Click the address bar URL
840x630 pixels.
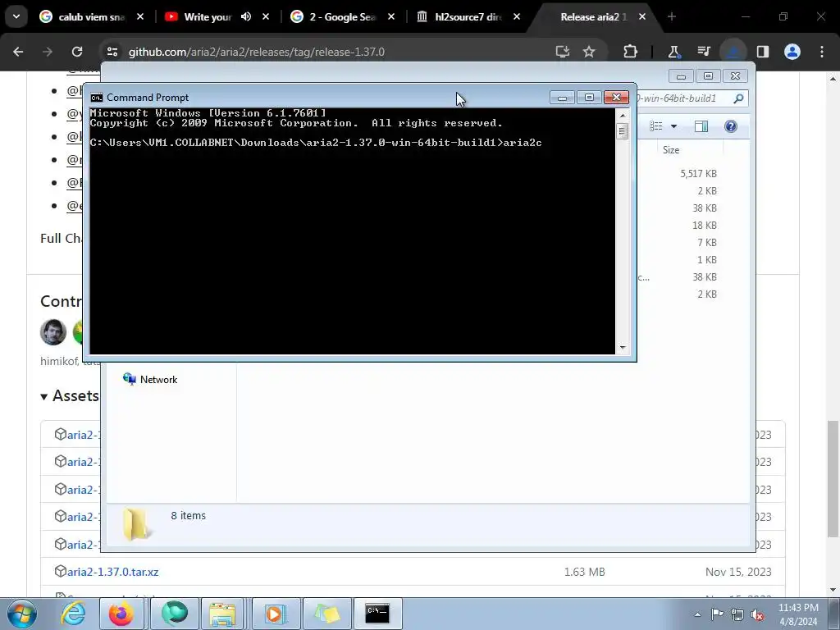point(257,52)
